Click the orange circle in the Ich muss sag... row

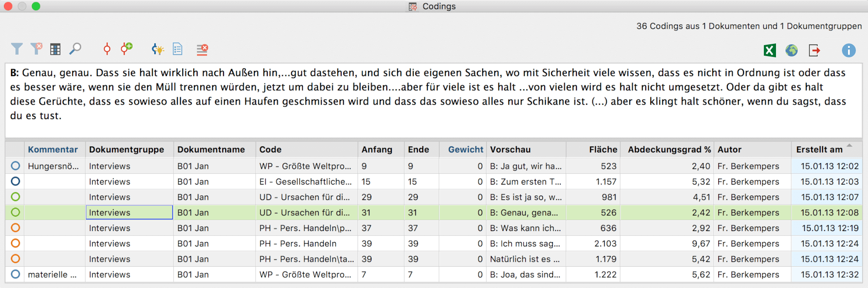pos(16,243)
